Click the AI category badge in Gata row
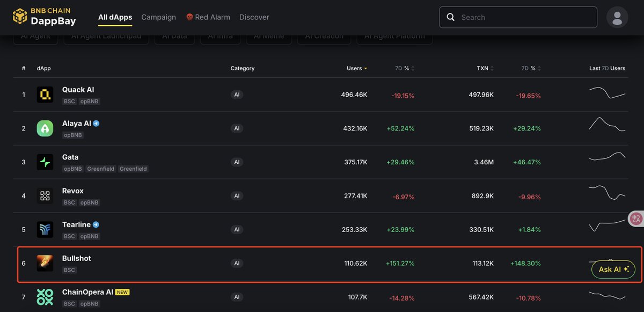This screenshot has width=644, height=312. [237, 162]
